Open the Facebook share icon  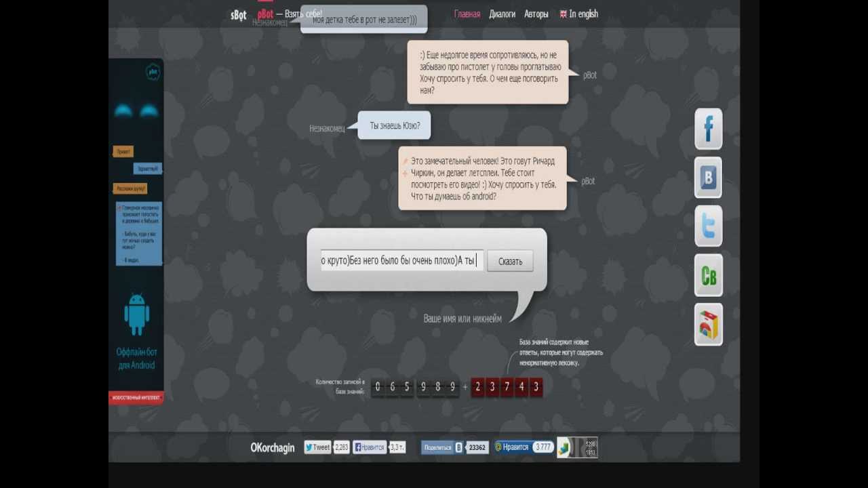pyautogui.click(x=709, y=129)
